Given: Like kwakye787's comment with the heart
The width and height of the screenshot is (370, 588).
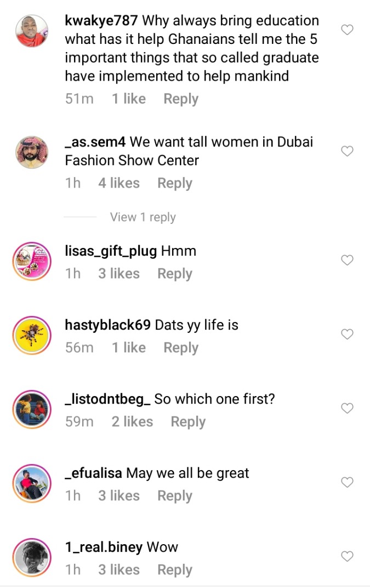Looking at the screenshot, I should 347,30.
